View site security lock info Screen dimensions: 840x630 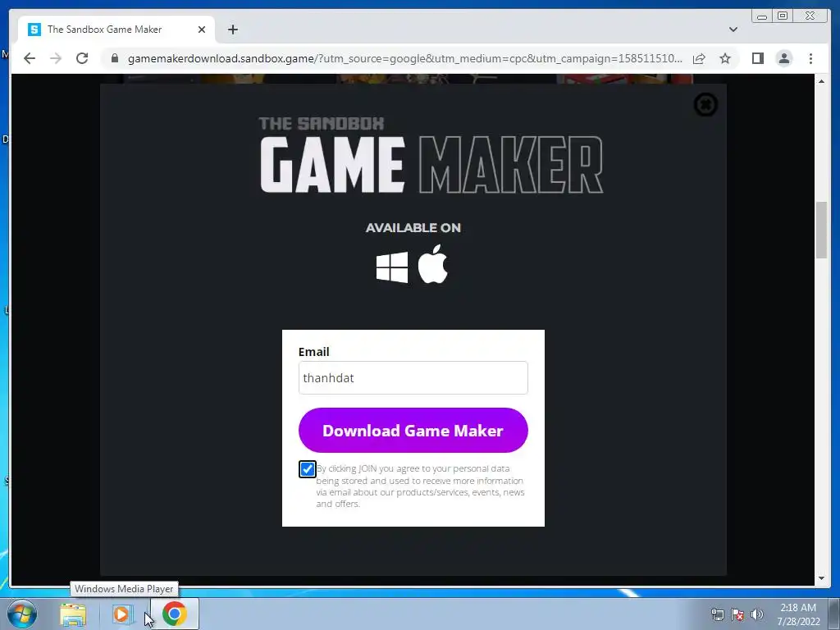(115, 58)
